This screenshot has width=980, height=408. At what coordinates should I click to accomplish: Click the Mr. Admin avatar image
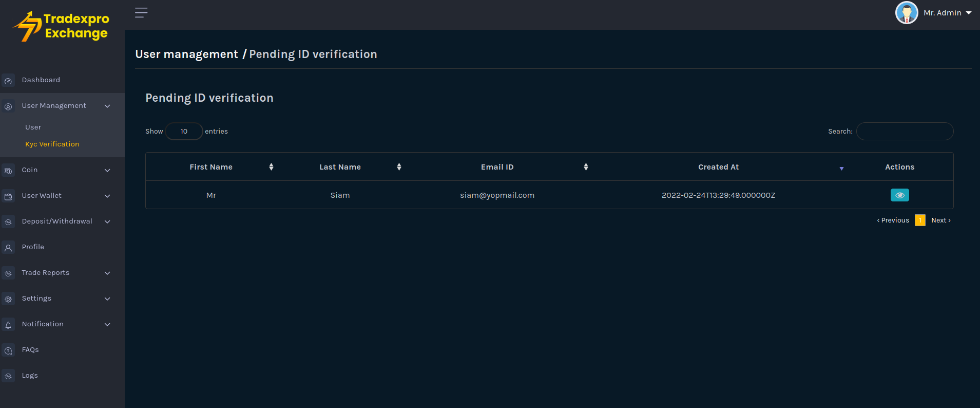tap(906, 13)
